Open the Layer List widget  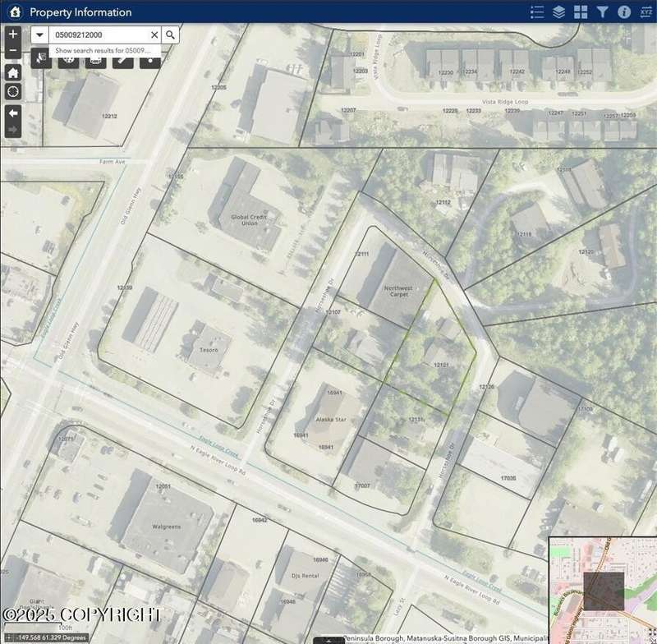559,11
